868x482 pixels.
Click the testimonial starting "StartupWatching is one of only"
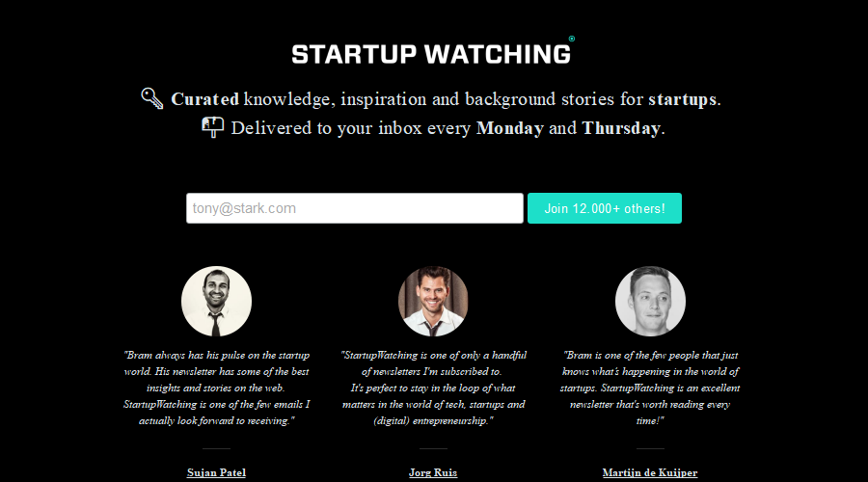pyautogui.click(x=433, y=388)
